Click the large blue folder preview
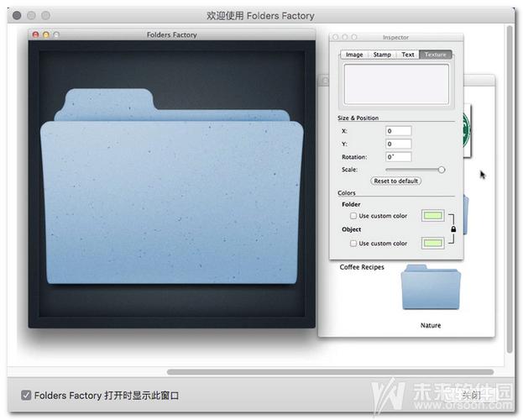 tap(172, 187)
